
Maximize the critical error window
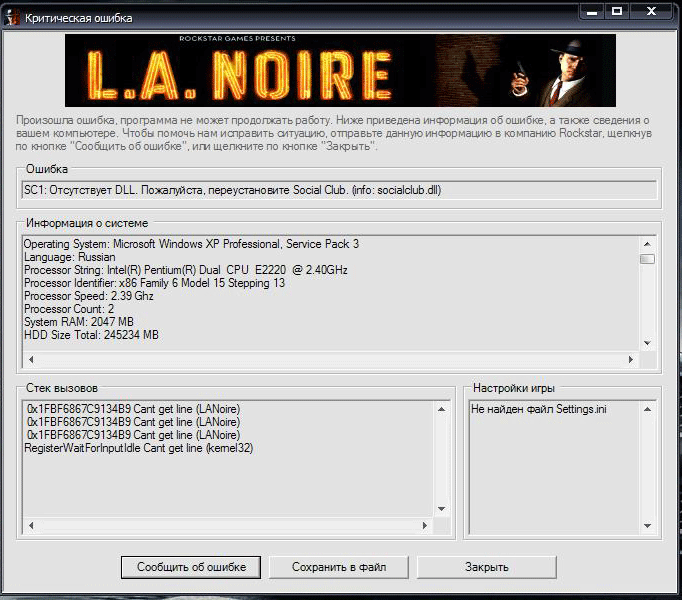(617, 12)
